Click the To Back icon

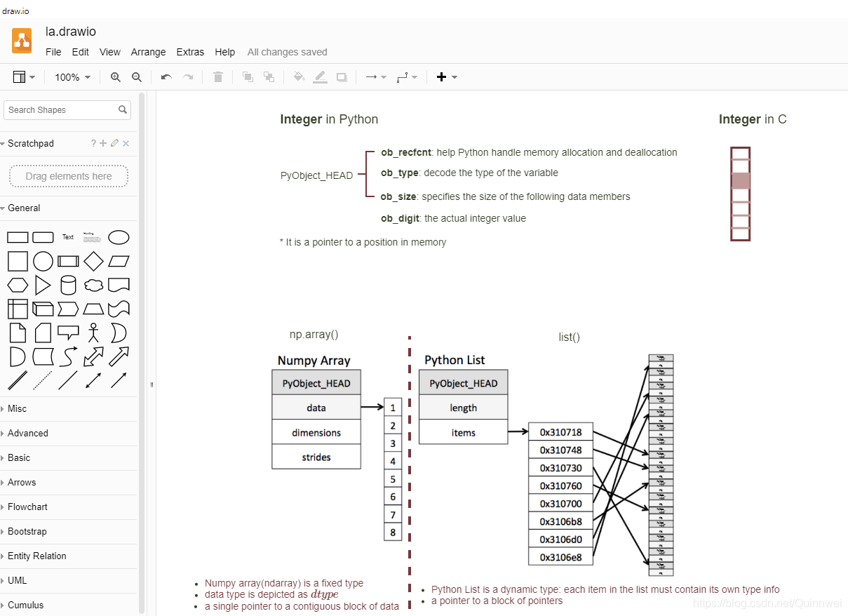click(269, 77)
